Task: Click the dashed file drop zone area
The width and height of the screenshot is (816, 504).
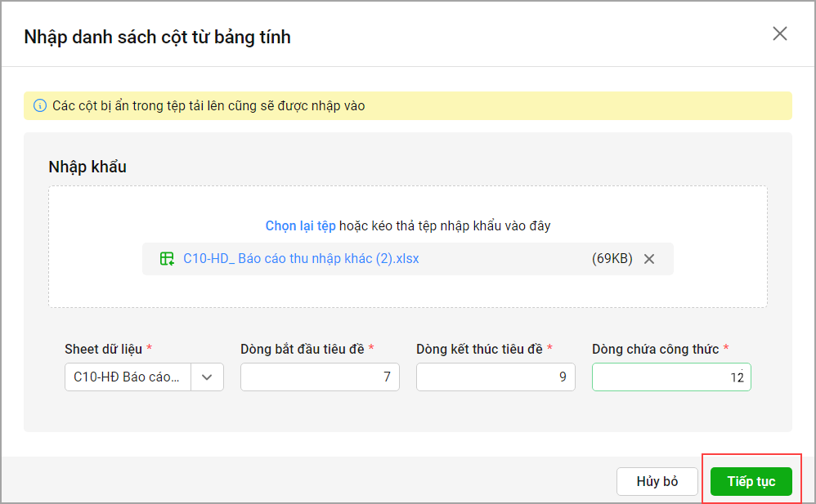Action: pos(407,290)
